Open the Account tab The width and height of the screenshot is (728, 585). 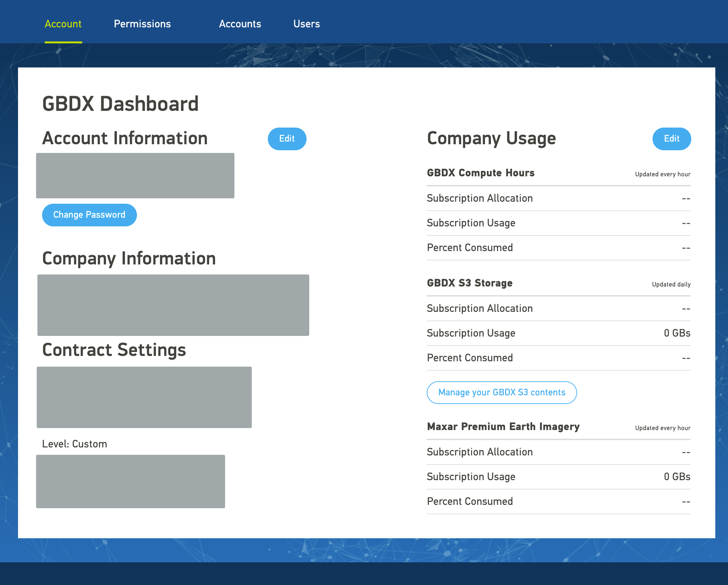click(x=63, y=24)
